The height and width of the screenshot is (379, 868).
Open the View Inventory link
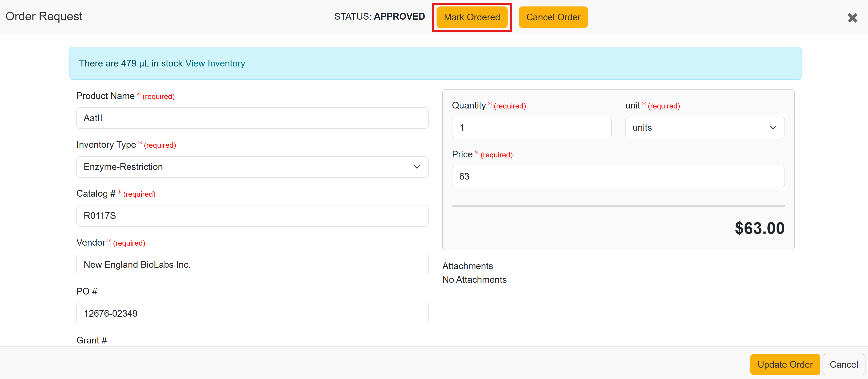[215, 63]
